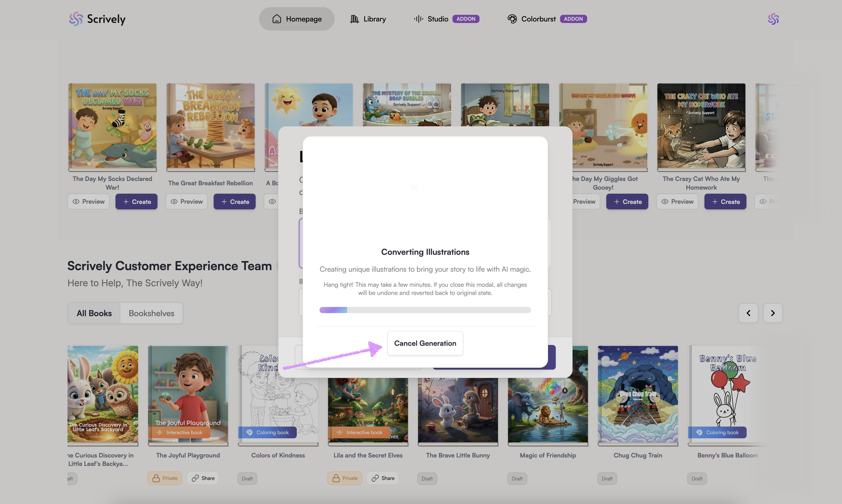Viewport: 842px width, 504px height.
Task: Switch to the Bookshelves tab
Action: (x=152, y=313)
